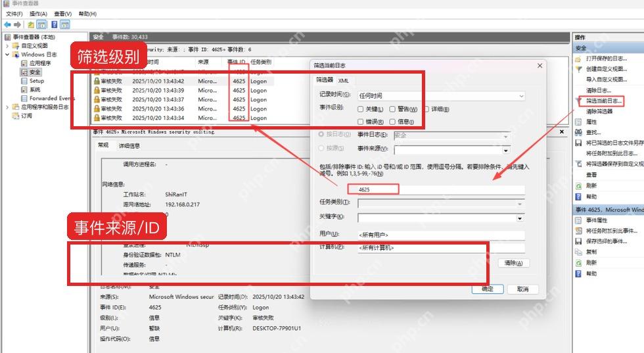Click the 计算机 field showing <所有计算机>

pyautogui.click(x=441, y=248)
